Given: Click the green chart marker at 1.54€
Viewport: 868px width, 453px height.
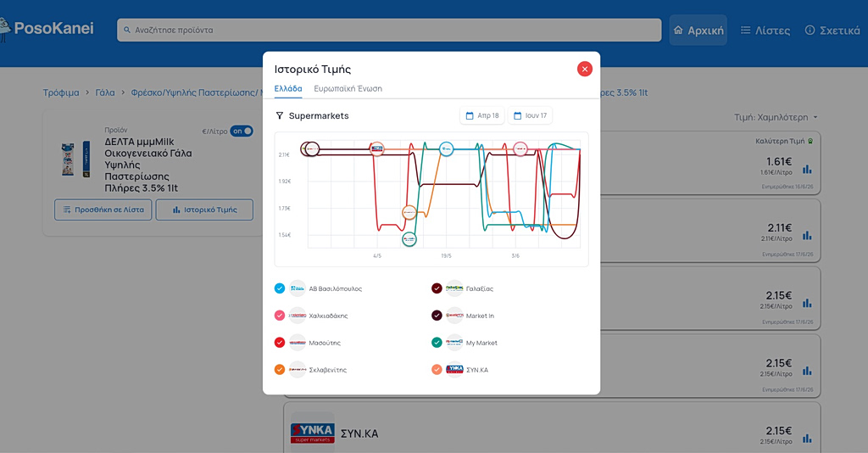Looking at the screenshot, I should click(x=409, y=239).
